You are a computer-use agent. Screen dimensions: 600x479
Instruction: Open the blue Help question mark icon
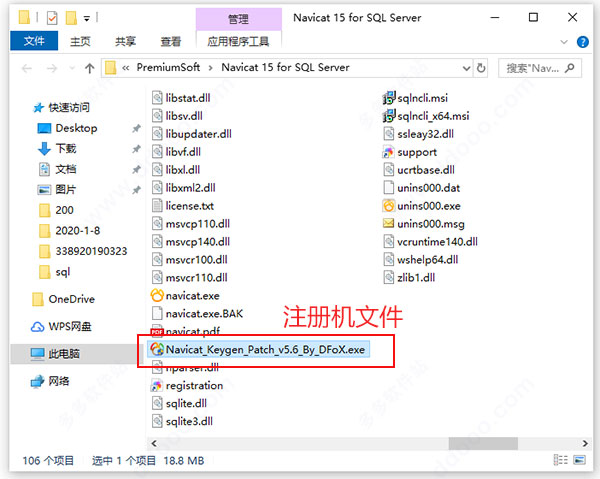pos(582,42)
